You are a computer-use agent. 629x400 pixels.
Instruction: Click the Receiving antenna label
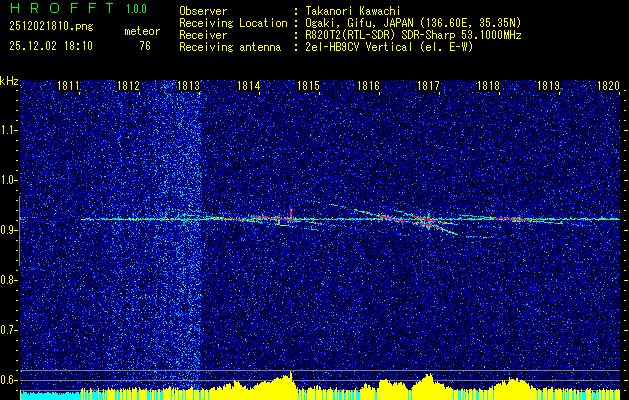point(230,47)
